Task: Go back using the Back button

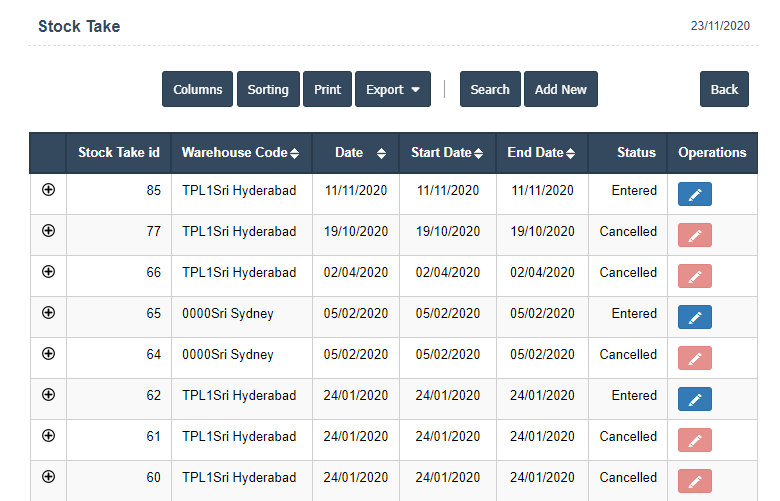Action: pos(724,89)
